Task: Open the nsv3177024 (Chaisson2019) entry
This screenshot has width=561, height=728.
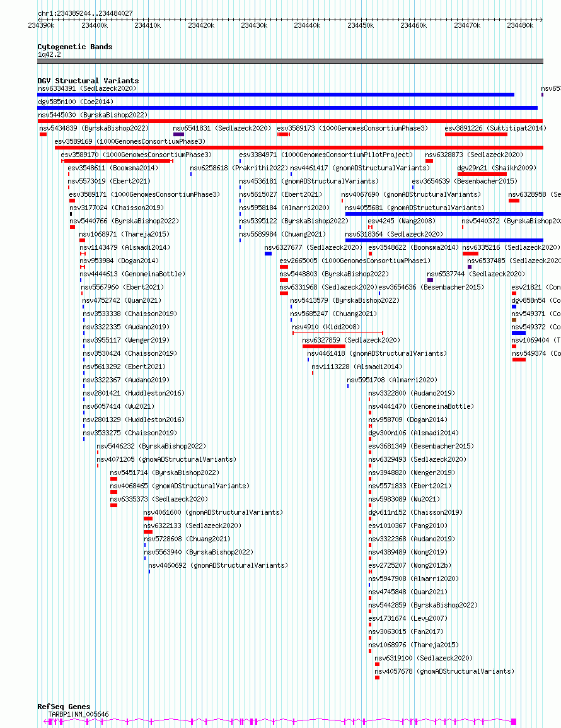Action: point(117,208)
